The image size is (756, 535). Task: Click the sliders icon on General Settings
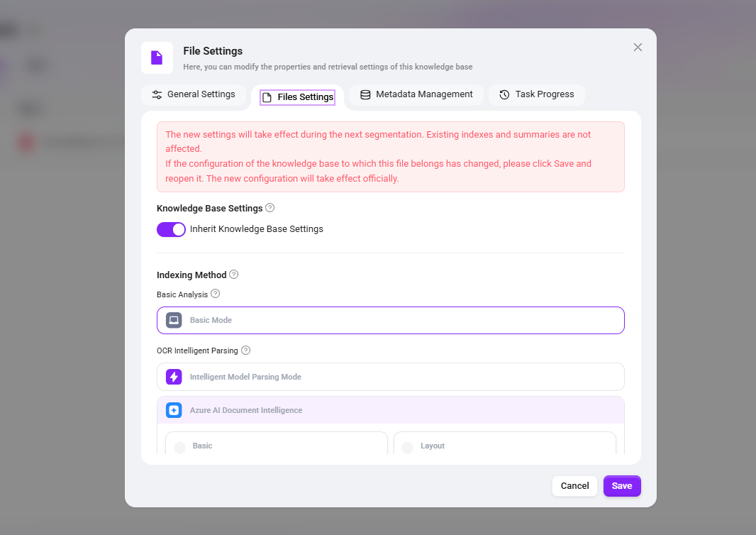pos(157,94)
